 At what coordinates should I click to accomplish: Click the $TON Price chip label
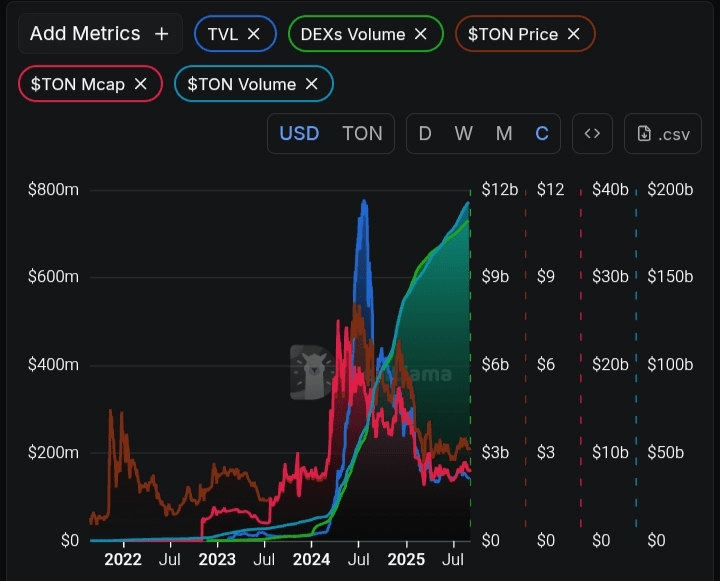click(x=513, y=34)
